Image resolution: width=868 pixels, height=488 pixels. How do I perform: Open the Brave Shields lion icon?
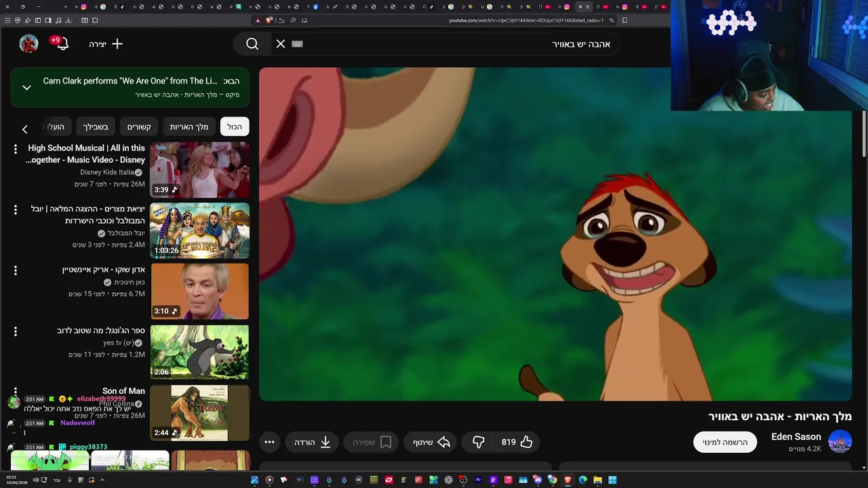coord(269,20)
